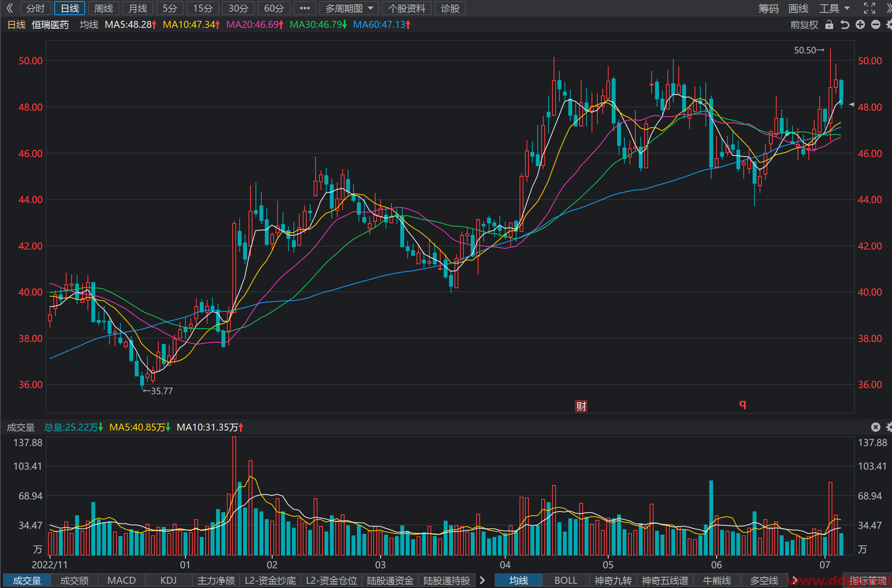Toggle the lock icon next to 前复权
892x588 pixels.
click(x=829, y=25)
